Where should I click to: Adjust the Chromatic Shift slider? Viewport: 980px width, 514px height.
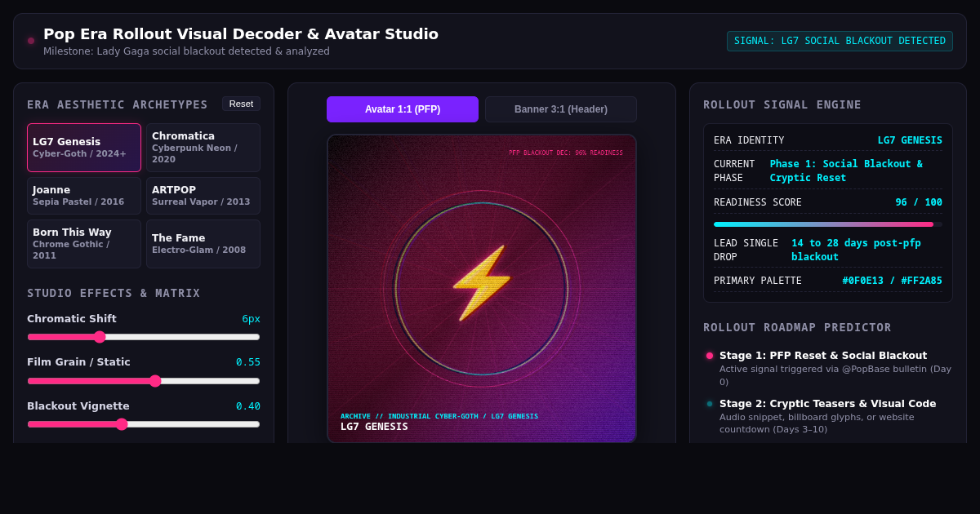point(144,337)
